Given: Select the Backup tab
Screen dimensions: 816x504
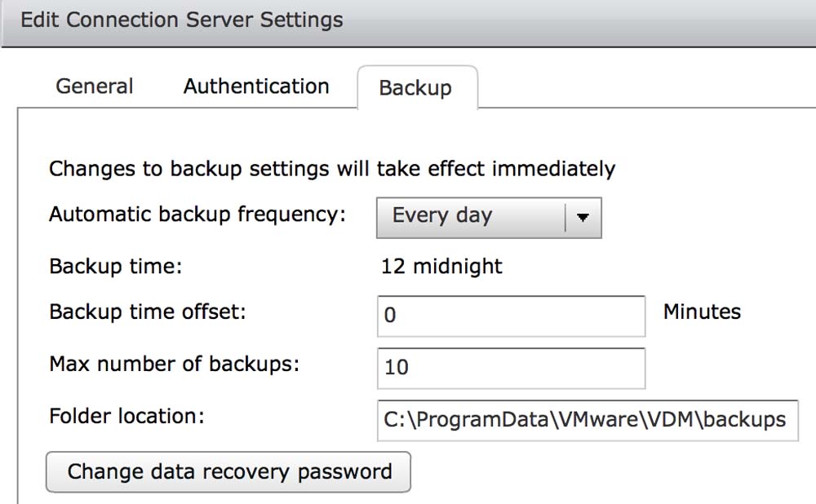Looking at the screenshot, I should click(x=415, y=88).
